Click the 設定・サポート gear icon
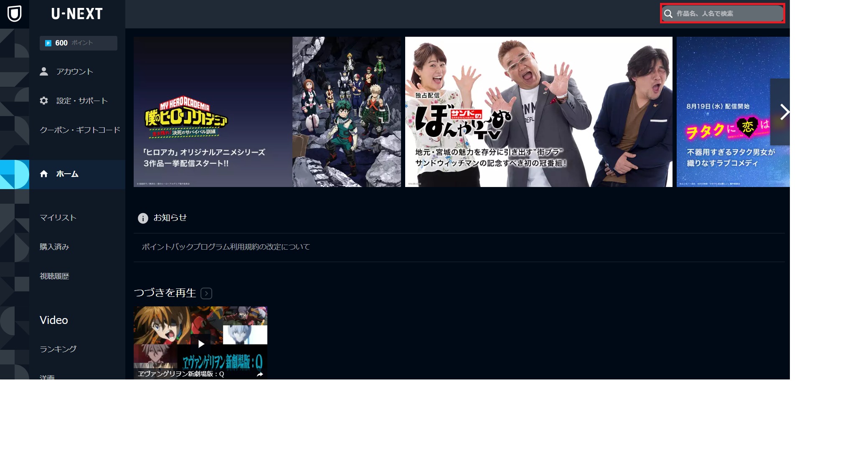The image size is (868, 450). [x=44, y=101]
